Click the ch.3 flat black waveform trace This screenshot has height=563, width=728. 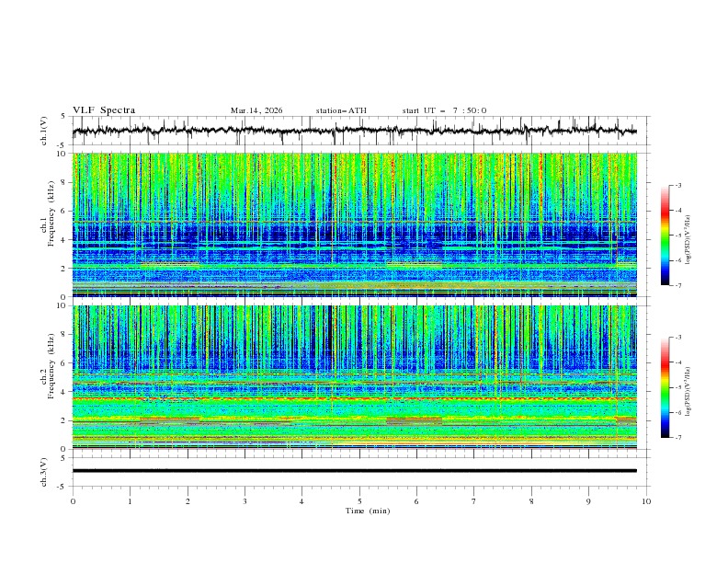[354, 471]
